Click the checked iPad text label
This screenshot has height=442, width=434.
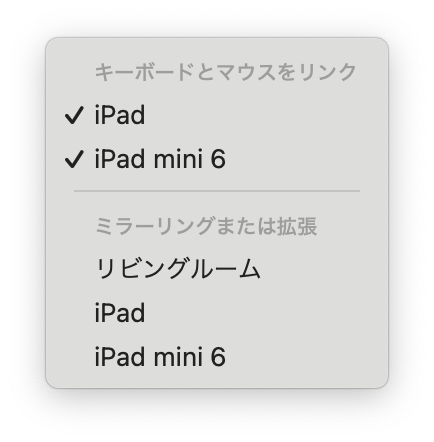[120, 115]
